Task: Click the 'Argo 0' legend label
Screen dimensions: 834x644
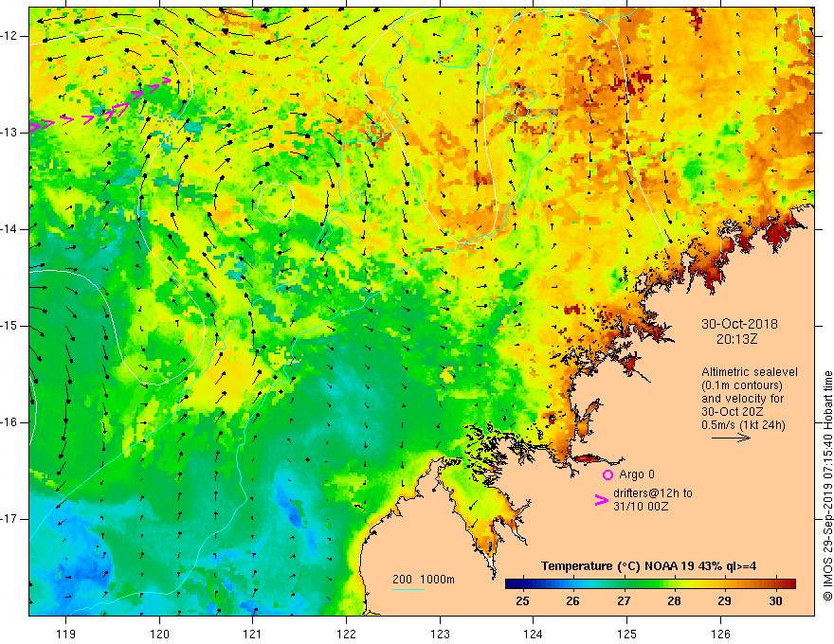Action: click(637, 474)
